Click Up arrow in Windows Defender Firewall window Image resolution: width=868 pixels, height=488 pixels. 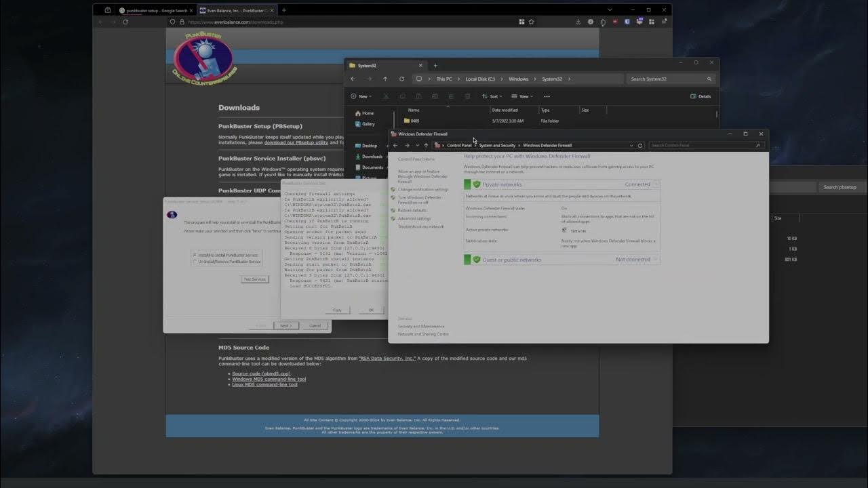click(x=426, y=145)
